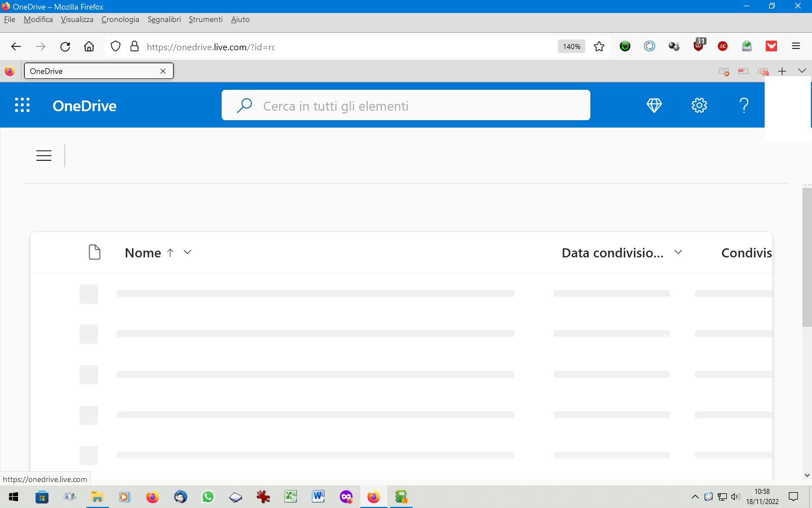Open the Visualizza menu
Image resolution: width=812 pixels, height=508 pixels.
tap(77, 19)
